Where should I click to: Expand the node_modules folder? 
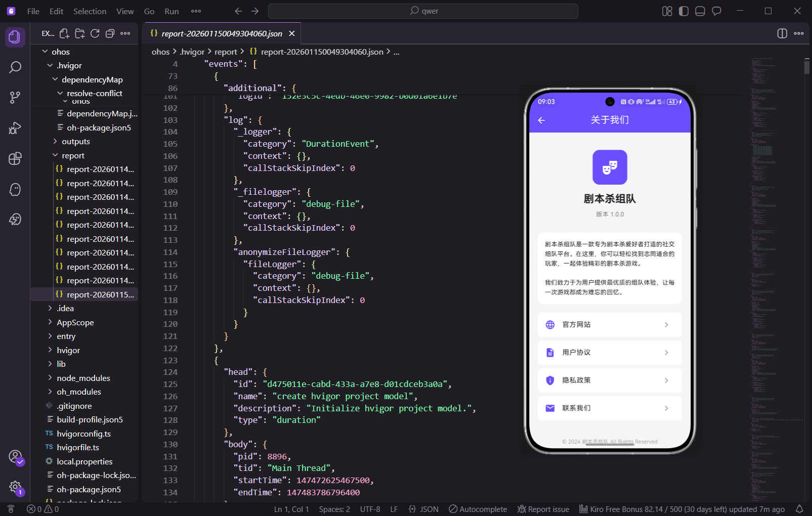click(84, 378)
